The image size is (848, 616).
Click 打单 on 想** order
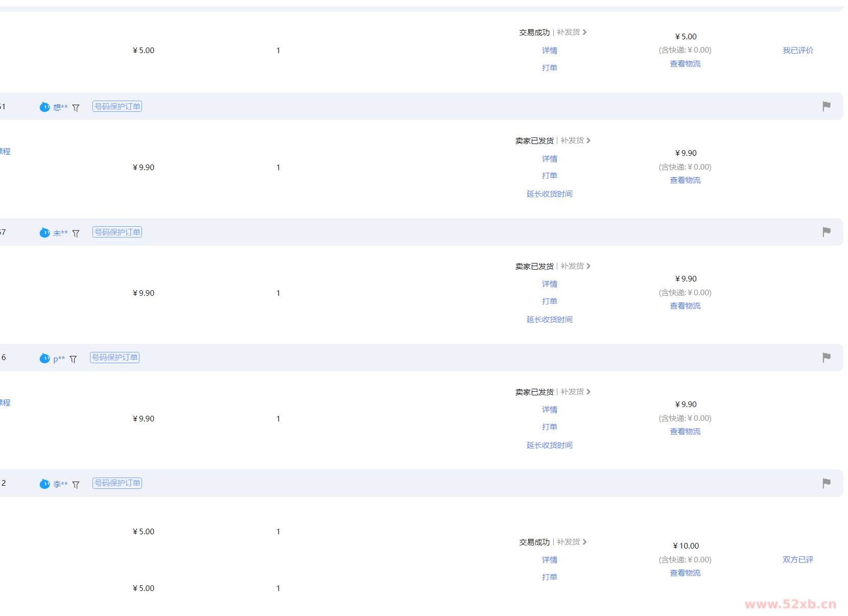(x=550, y=176)
